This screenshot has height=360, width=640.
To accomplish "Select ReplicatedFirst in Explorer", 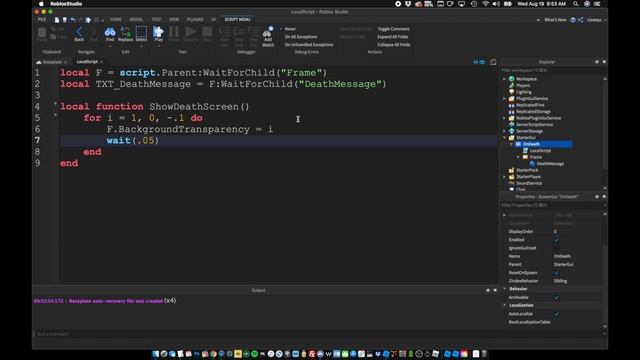I will coord(530,105).
